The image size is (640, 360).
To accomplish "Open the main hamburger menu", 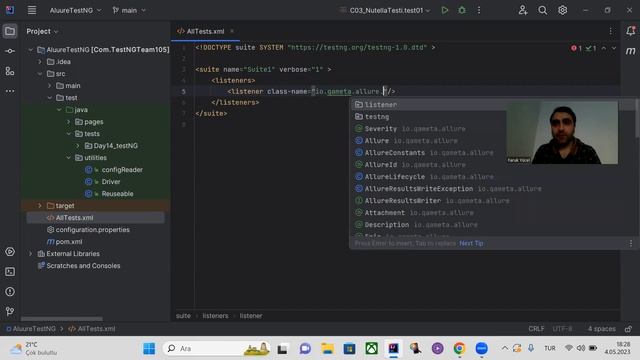I will click(32, 10).
